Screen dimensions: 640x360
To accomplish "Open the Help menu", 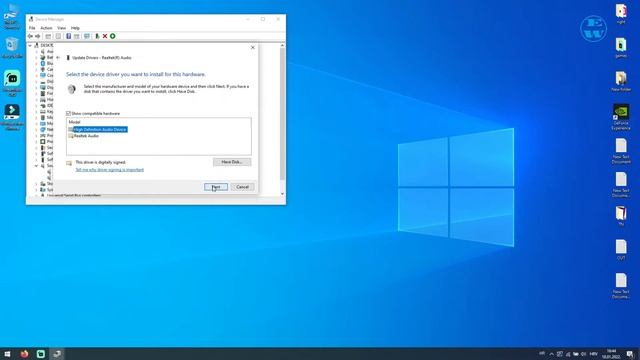I will pos(75,28).
